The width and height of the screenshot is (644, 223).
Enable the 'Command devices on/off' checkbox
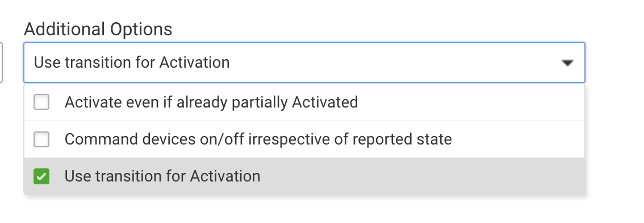coord(41,139)
